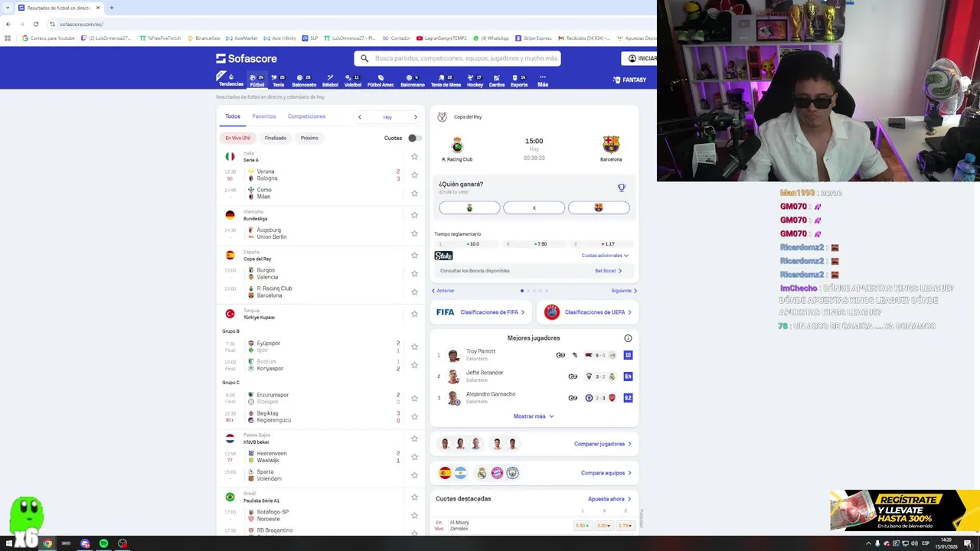This screenshot has width=980, height=551.
Task: Select the Tenis de Mesa icon
Action: click(x=446, y=80)
